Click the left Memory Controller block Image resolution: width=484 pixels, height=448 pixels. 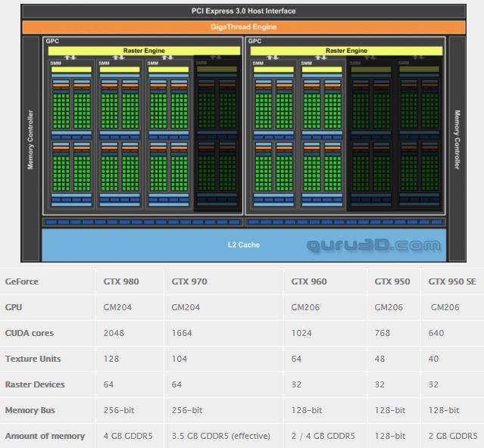click(x=30, y=148)
